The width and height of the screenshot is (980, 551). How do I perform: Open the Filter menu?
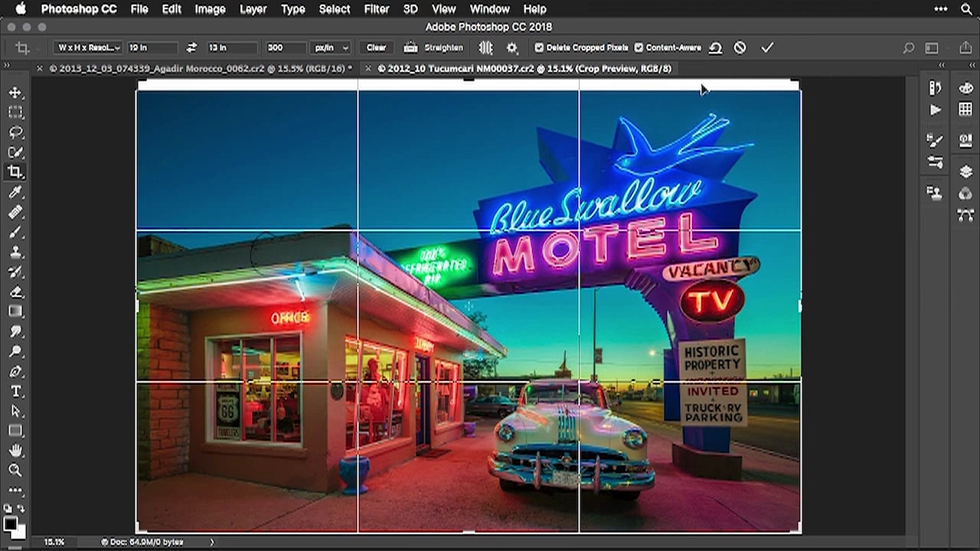[376, 9]
